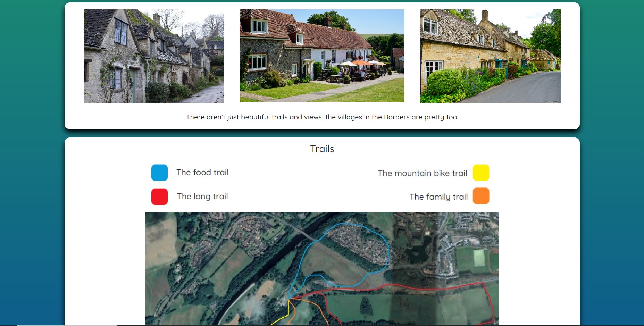Select 'The family trail' label
644x326 pixels.
[438, 197]
